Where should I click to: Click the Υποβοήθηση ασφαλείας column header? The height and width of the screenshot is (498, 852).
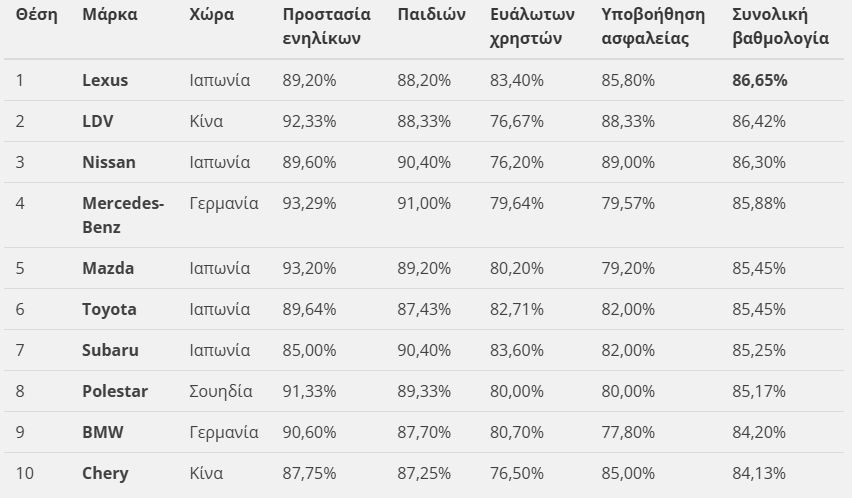(x=653, y=27)
